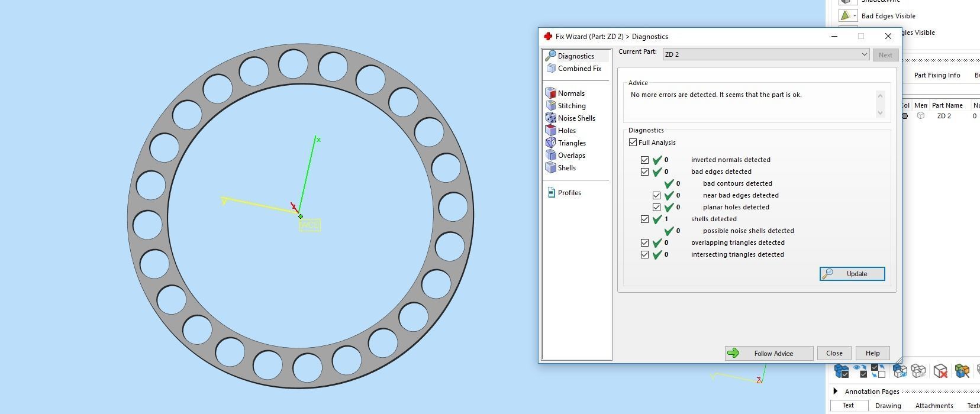Toggle intersecting triangles detected checkbox
Image resolution: width=980 pixels, height=414 pixels.
(645, 254)
